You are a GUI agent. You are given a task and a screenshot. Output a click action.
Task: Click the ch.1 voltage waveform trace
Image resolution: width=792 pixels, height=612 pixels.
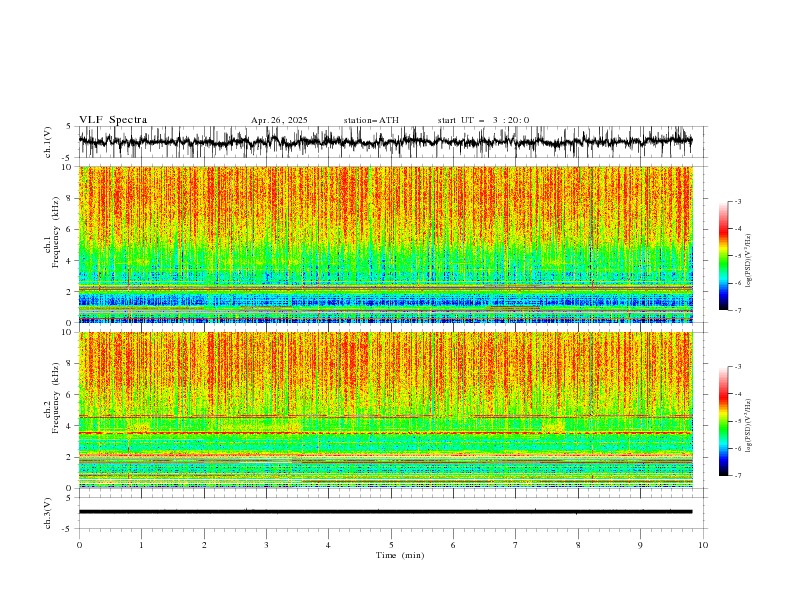pyautogui.click(x=385, y=141)
